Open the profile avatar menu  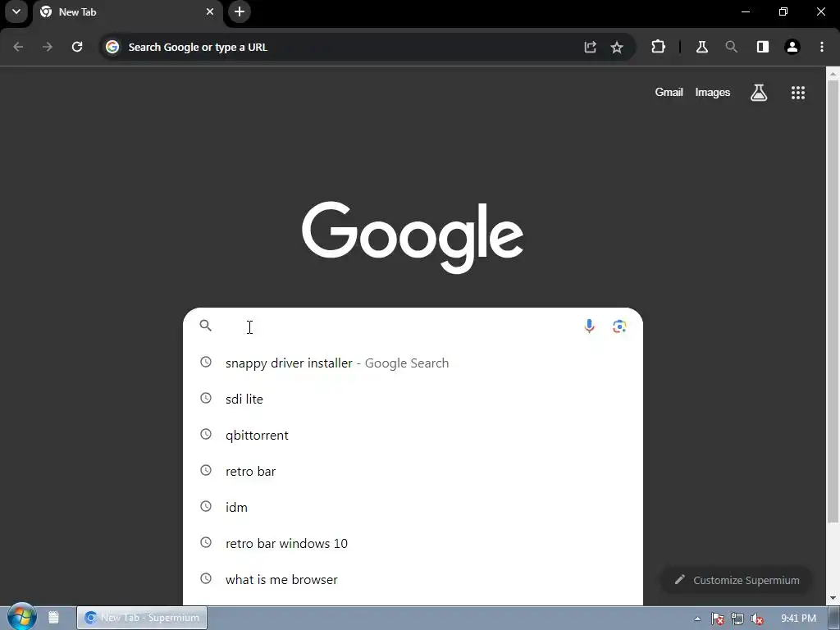(792, 47)
